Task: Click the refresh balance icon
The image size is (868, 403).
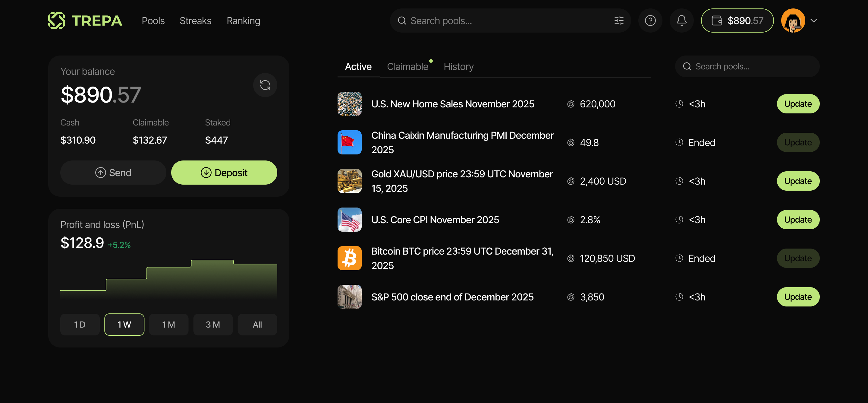Action: (265, 85)
